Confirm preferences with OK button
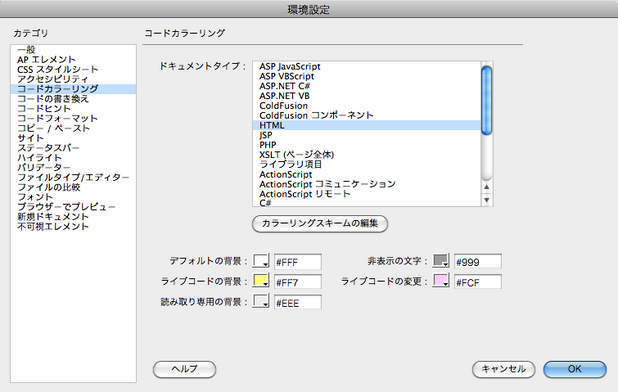The image size is (618, 392). (x=575, y=370)
